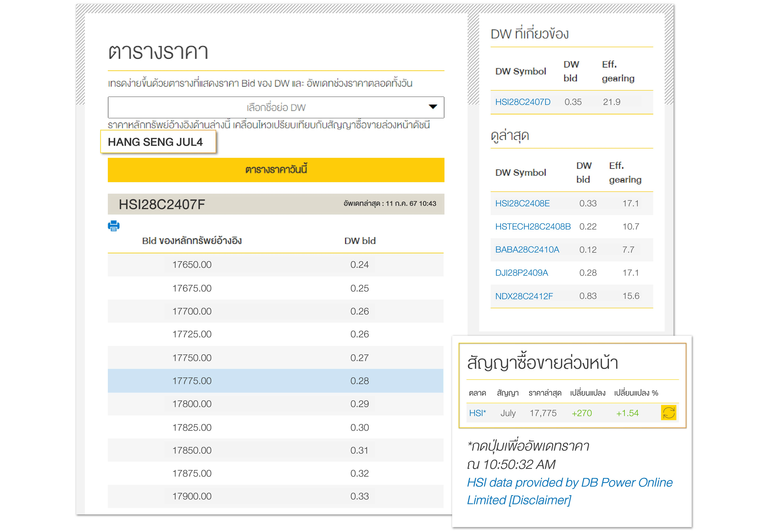The image size is (776, 532).
Task: Select DW bid value 0.29
Action: pos(360,404)
